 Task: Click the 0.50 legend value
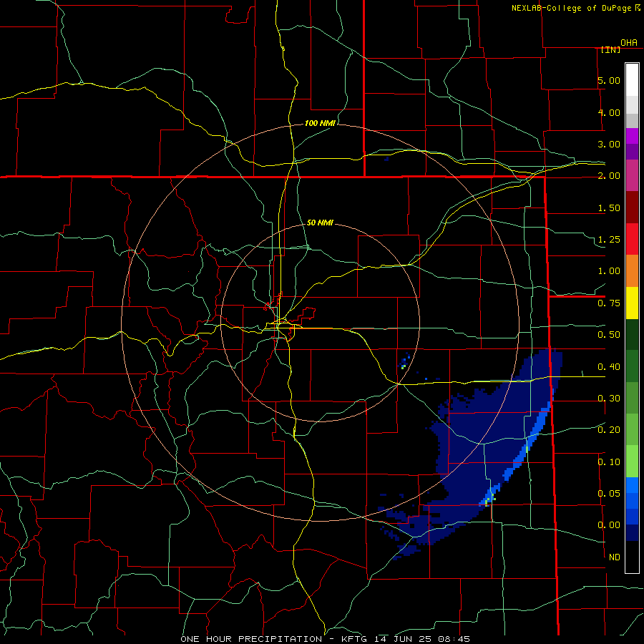pos(609,335)
